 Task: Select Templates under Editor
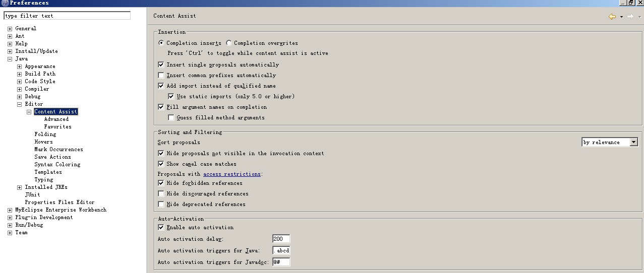point(48,172)
